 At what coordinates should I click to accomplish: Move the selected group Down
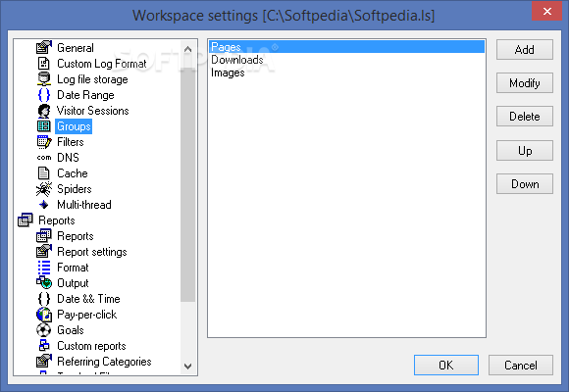pos(525,184)
